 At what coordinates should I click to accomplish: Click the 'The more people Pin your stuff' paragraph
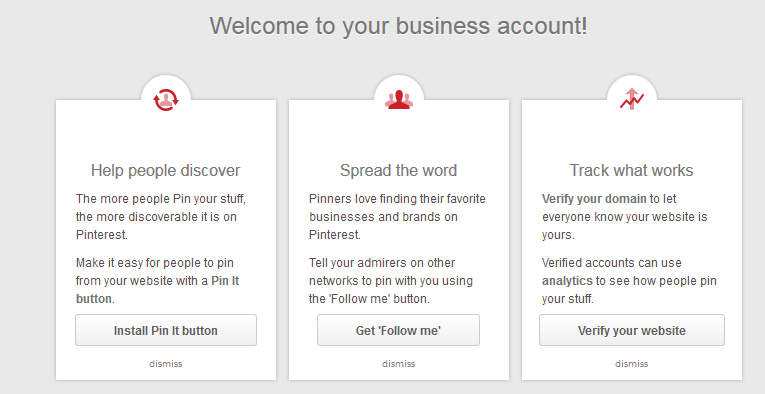pyautogui.click(x=161, y=217)
